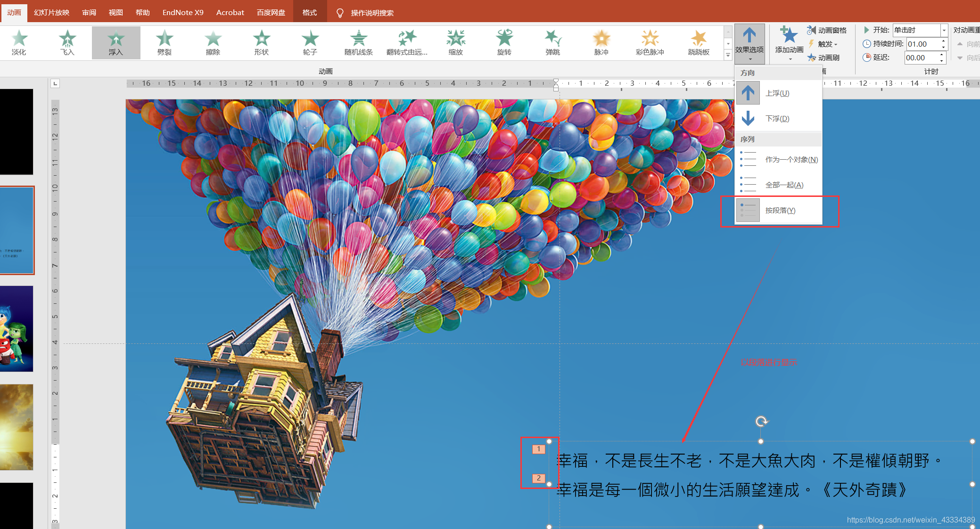Click the 触发 trigger button

click(x=827, y=44)
